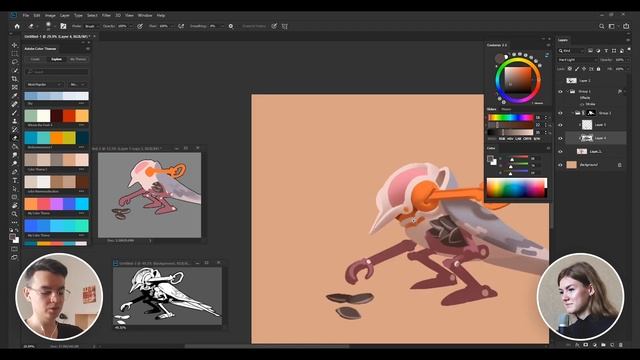Open the File menu
The height and width of the screenshot is (360, 640).
26,16
